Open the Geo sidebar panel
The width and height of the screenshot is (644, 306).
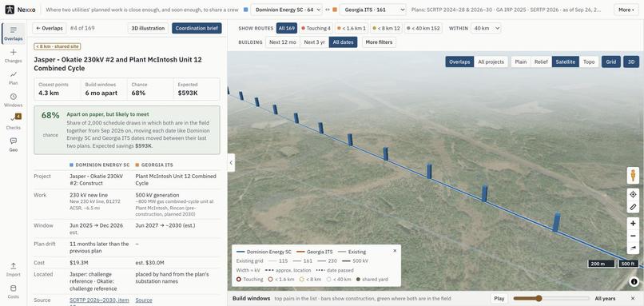point(14,145)
